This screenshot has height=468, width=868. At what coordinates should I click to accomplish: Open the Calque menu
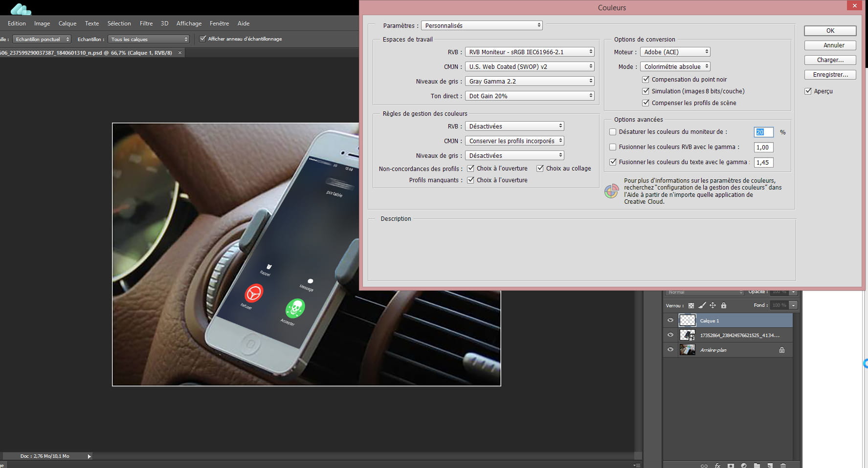(x=67, y=23)
